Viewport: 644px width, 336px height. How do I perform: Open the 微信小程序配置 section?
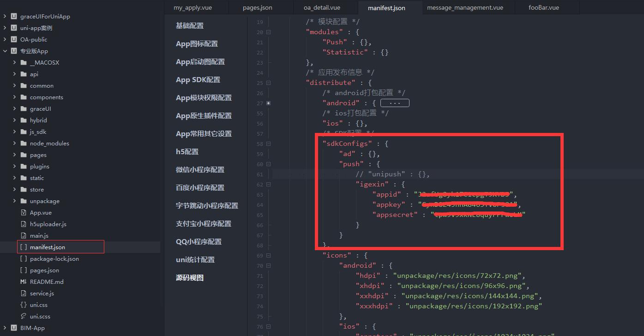tap(200, 170)
